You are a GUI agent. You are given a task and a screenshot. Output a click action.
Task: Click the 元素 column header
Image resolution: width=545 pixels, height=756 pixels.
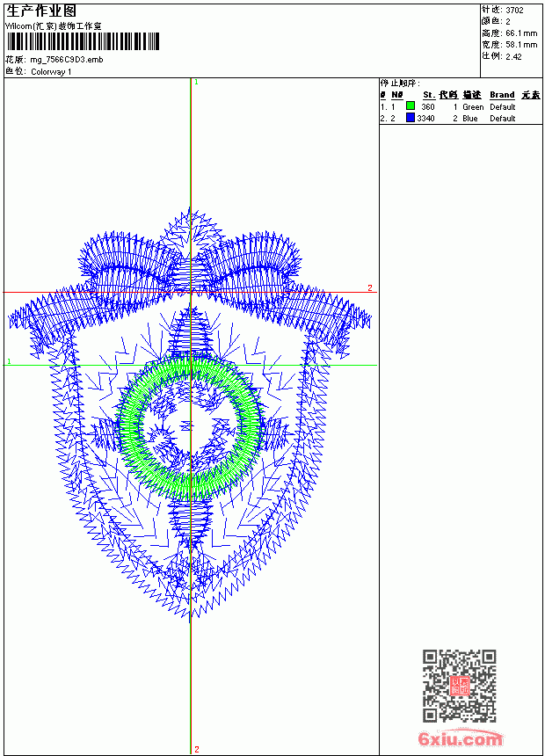coord(531,95)
